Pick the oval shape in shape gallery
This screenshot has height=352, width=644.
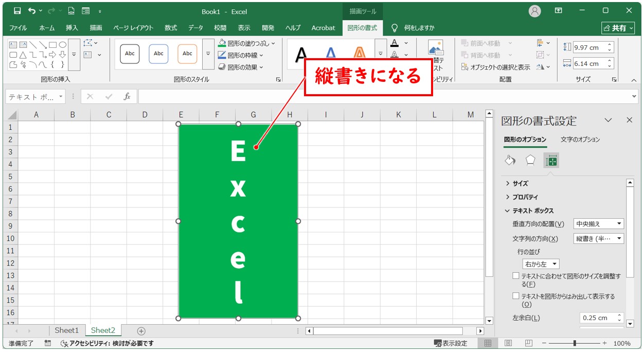[62, 45]
